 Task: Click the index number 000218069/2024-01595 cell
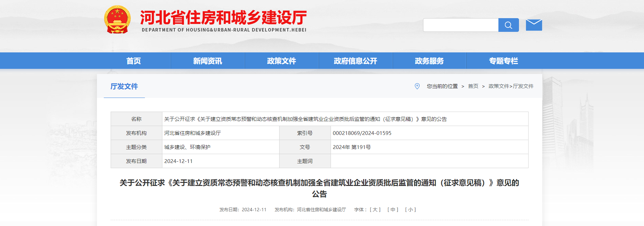[362, 133]
